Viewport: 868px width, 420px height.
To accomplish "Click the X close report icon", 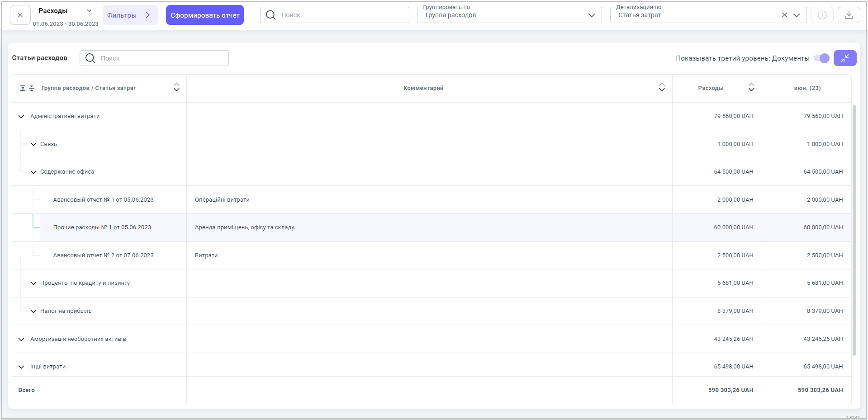I will coord(20,15).
